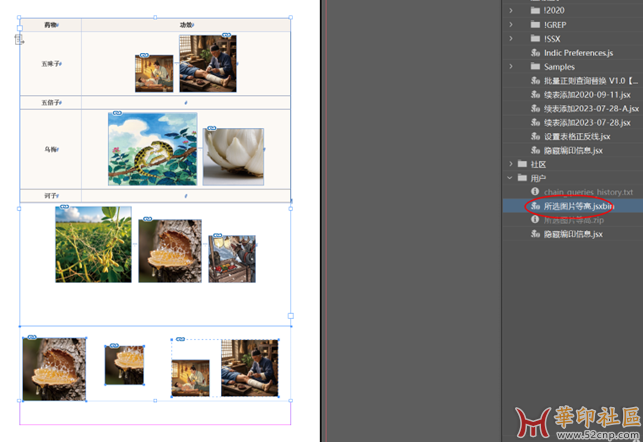The image size is (643, 442).
Task: Expand the !SSX folder arrow
Action: pos(511,38)
